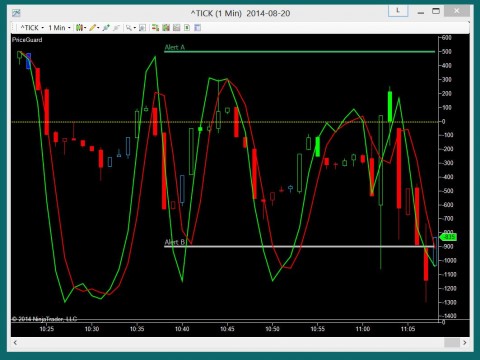The height and width of the screenshot is (360, 480).
Task: Click the green pin toolbar icon
Action: coord(106,28)
